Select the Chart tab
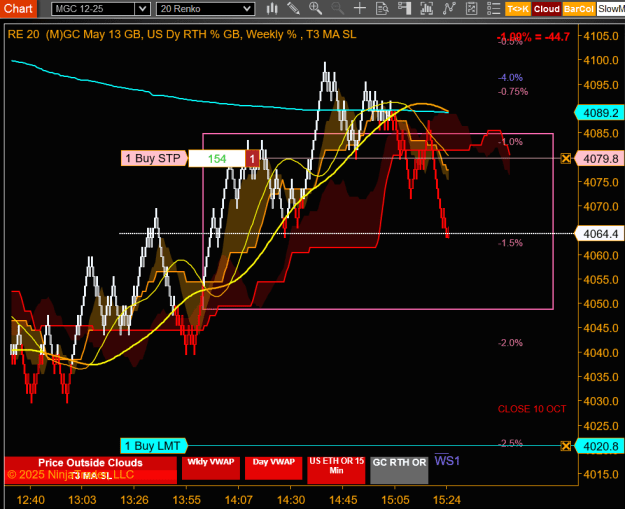The width and height of the screenshot is (625, 509). click(18, 8)
